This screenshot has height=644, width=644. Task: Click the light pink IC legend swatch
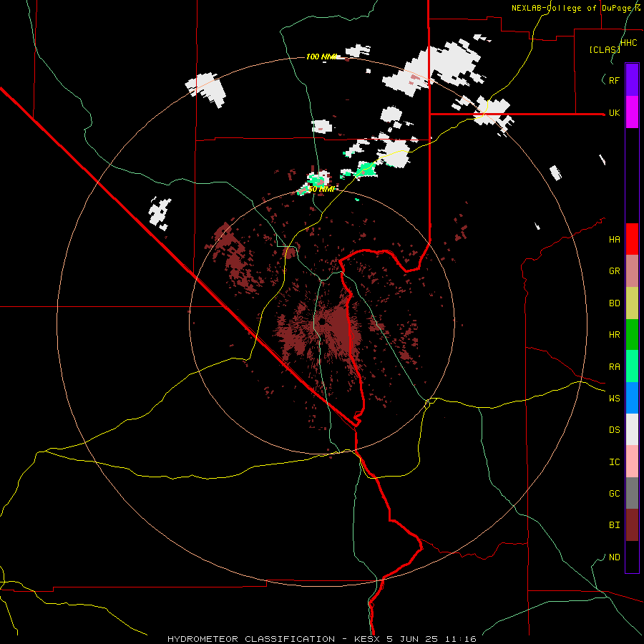[632, 462]
